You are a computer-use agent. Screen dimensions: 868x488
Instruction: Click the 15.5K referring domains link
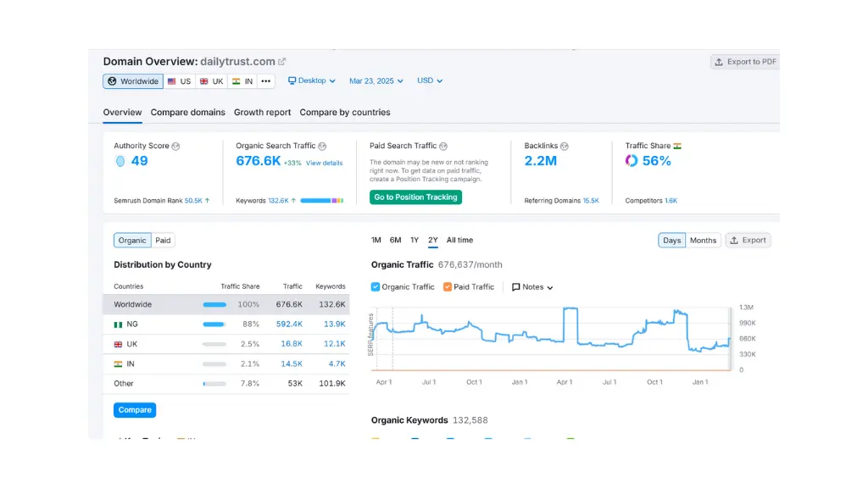tap(591, 201)
